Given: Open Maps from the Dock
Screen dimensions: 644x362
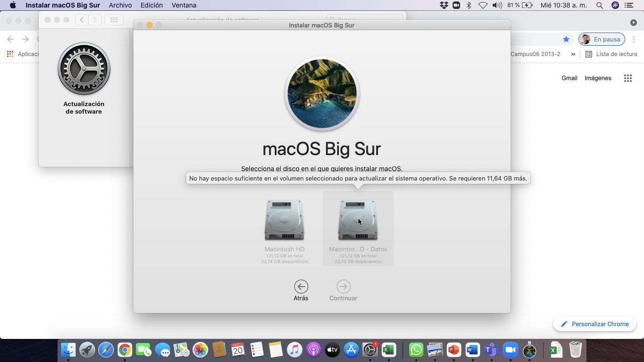Looking at the screenshot, I should (x=182, y=350).
